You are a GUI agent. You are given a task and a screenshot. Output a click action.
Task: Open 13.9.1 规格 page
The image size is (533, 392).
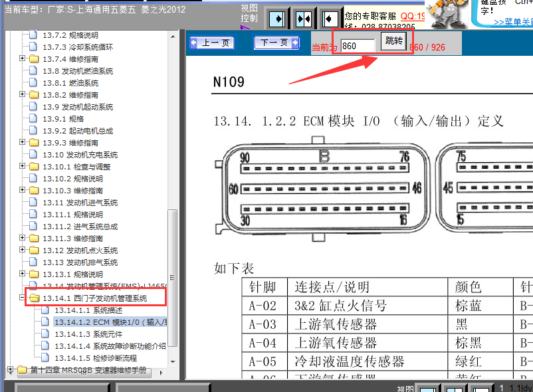coord(63,119)
